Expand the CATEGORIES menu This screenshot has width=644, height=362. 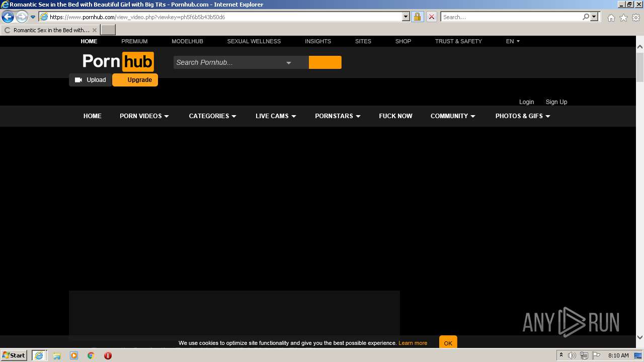click(x=212, y=116)
